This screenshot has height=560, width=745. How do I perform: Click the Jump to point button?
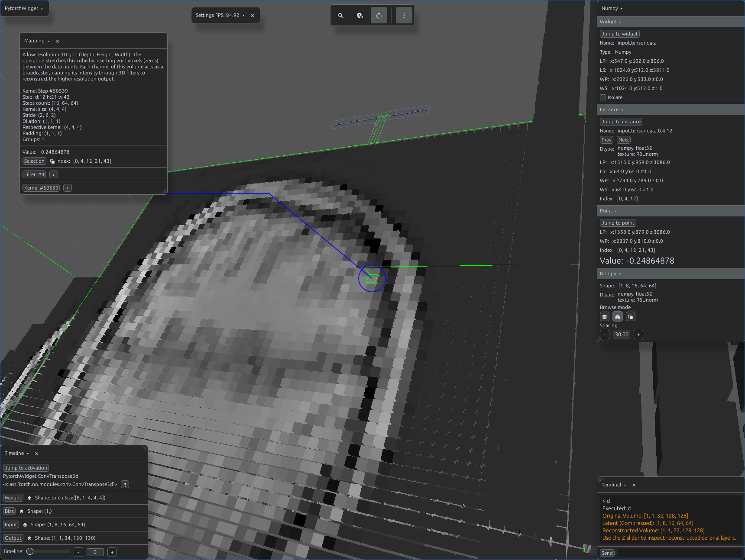click(x=618, y=223)
